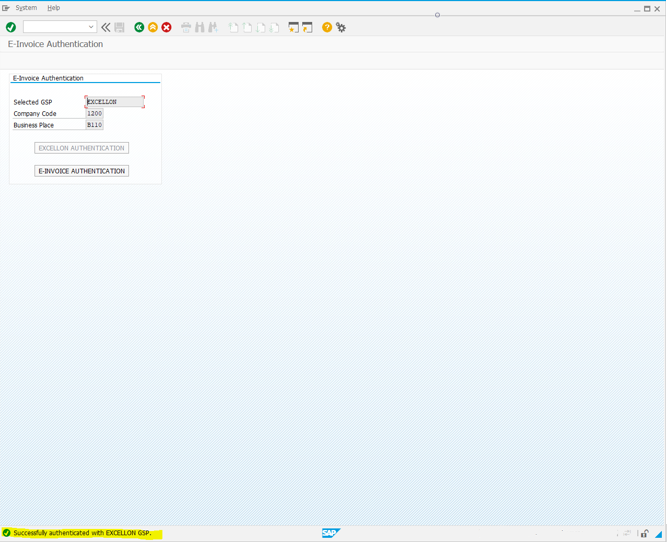The height and width of the screenshot is (544, 667).
Task: Open the Help menu
Action: click(x=53, y=8)
